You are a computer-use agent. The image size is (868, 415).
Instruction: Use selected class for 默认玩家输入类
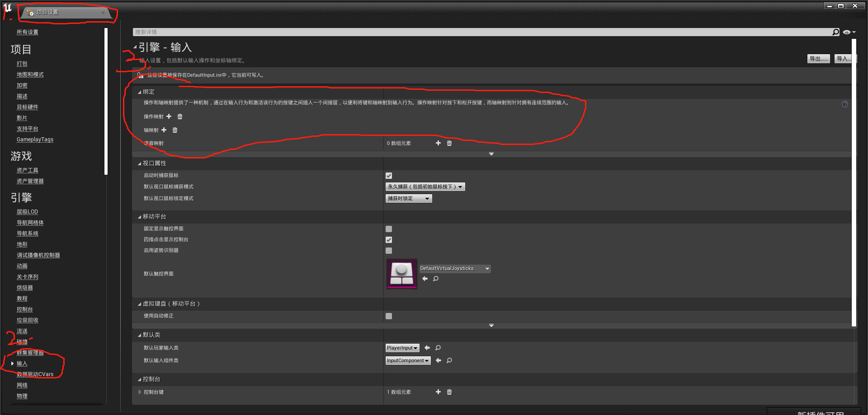click(x=427, y=348)
